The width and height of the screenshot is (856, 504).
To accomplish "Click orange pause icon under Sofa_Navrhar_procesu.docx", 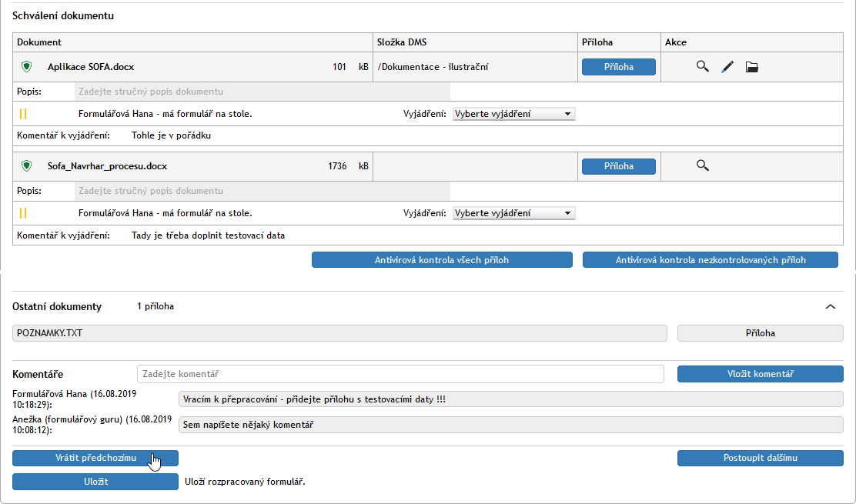I will (x=23, y=213).
